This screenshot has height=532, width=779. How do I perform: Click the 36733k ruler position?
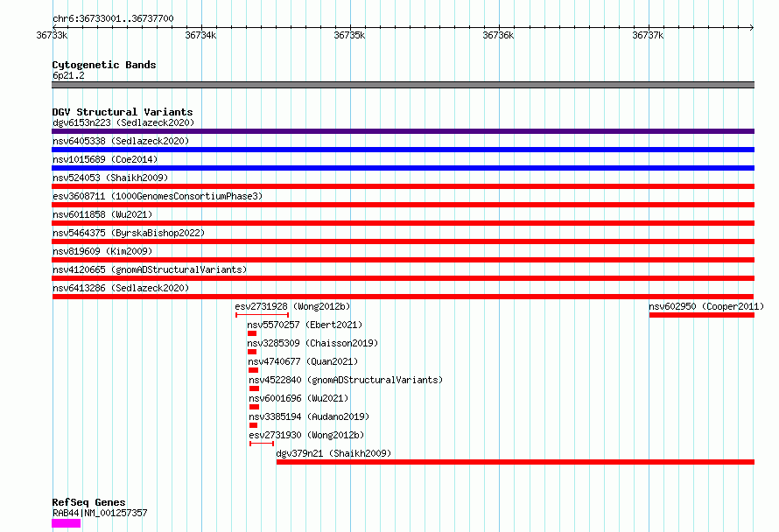(x=52, y=35)
